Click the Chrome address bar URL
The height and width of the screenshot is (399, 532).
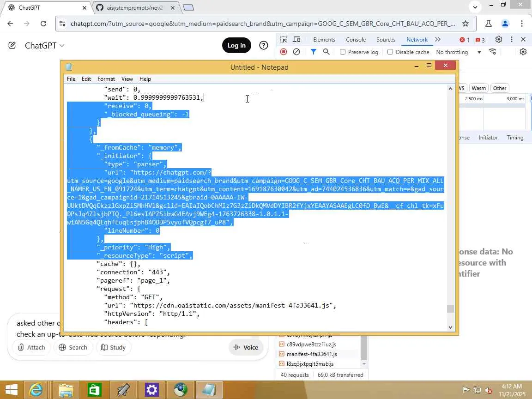[x=263, y=24]
